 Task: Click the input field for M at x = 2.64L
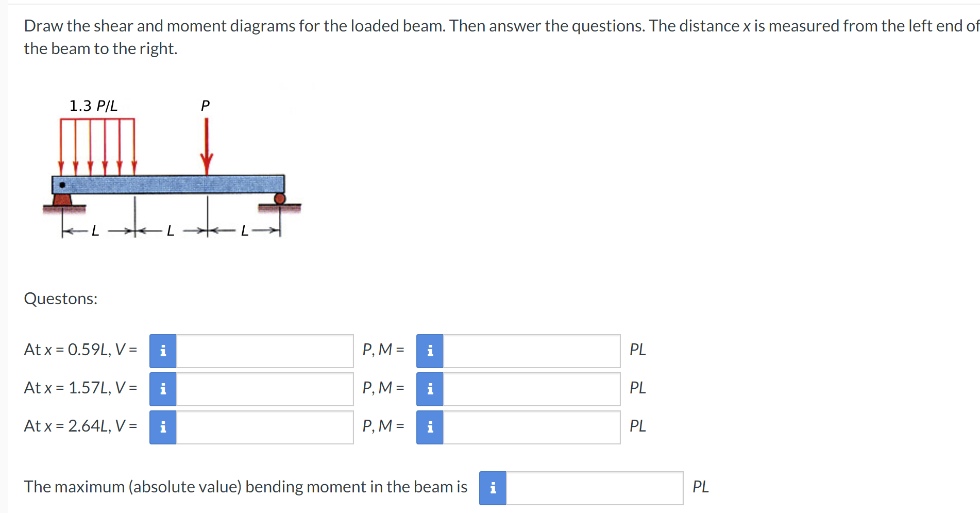tap(531, 426)
